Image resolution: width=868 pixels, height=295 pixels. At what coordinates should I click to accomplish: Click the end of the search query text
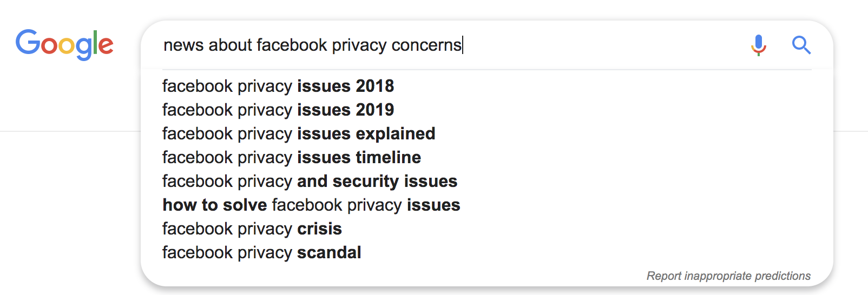(x=463, y=45)
